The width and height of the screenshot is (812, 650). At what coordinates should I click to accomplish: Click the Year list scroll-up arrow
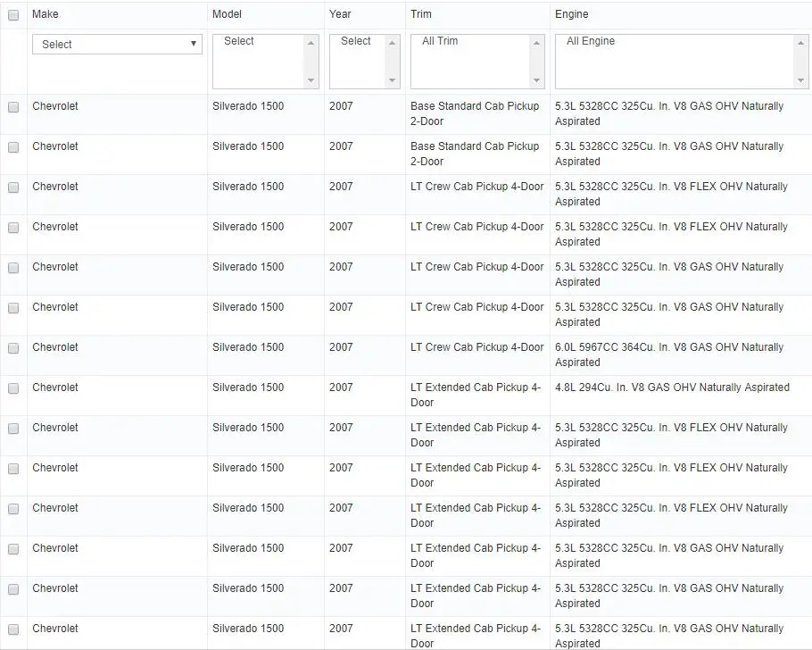click(392, 43)
